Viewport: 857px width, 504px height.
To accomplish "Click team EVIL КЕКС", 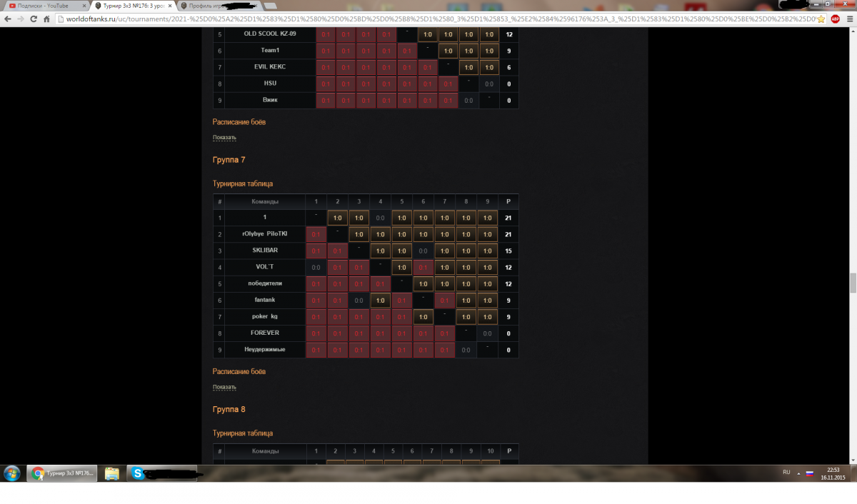I will [270, 67].
